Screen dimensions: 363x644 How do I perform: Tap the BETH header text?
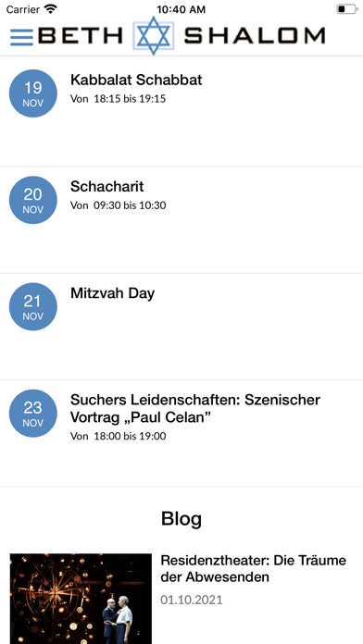[x=81, y=36]
